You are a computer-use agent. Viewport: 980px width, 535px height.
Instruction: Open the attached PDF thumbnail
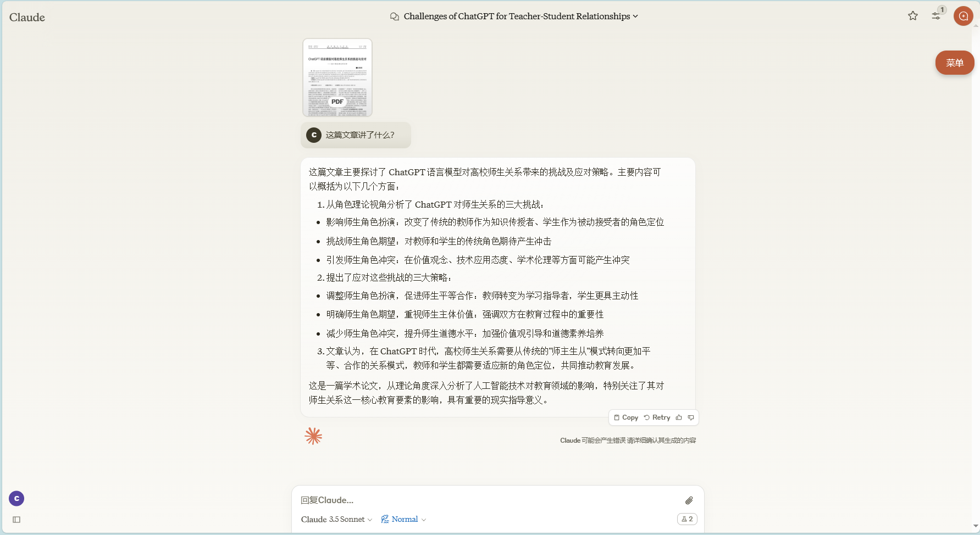coord(337,77)
